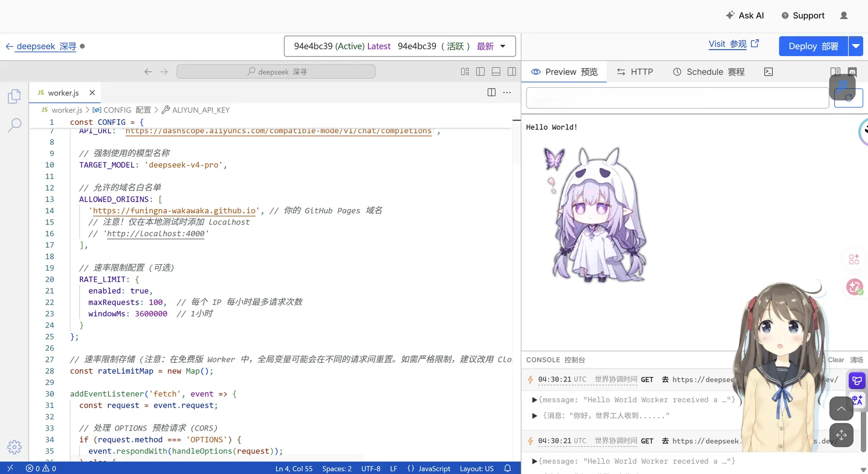Open the editor More Actions menu

click(507, 92)
